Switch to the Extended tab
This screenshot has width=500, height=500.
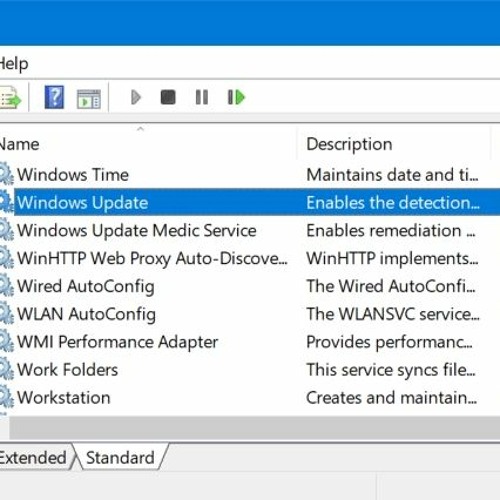coord(35,457)
